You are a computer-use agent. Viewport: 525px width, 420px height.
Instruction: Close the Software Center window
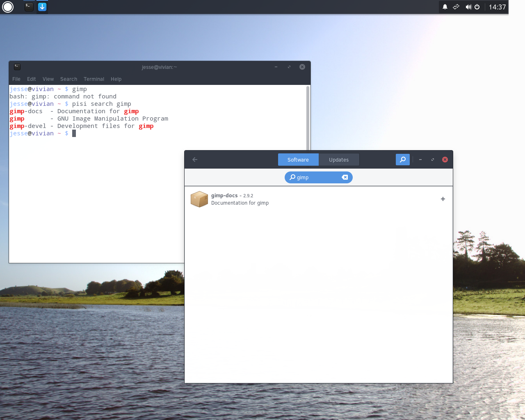click(x=445, y=160)
